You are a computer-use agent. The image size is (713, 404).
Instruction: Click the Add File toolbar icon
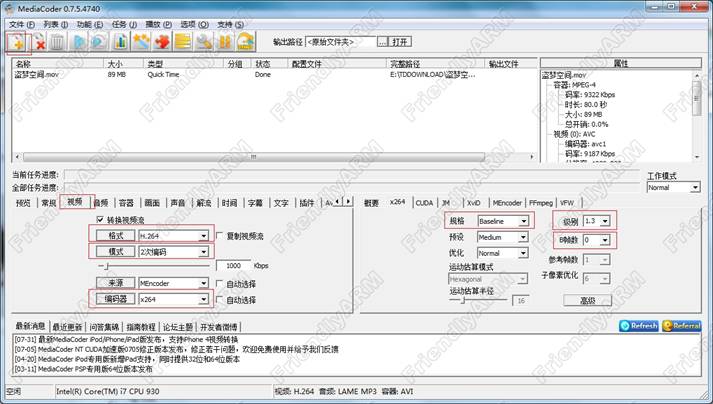(x=18, y=43)
